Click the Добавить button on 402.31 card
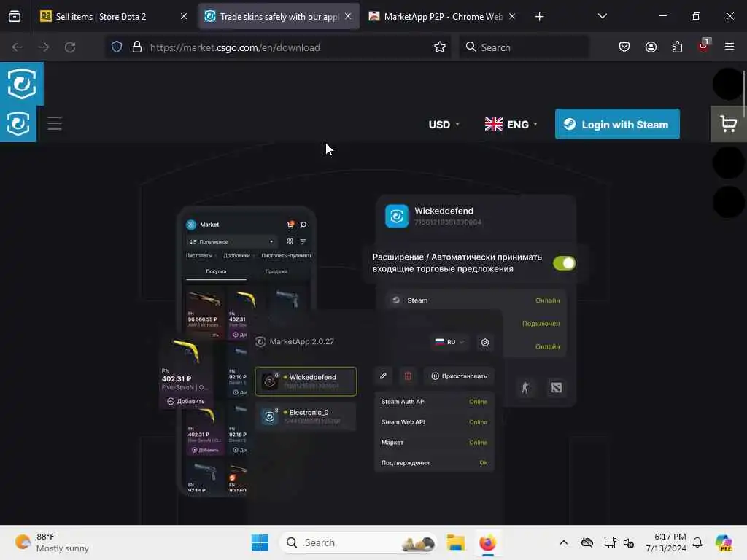This screenshot has width=747, height=560. coord(186,402)
